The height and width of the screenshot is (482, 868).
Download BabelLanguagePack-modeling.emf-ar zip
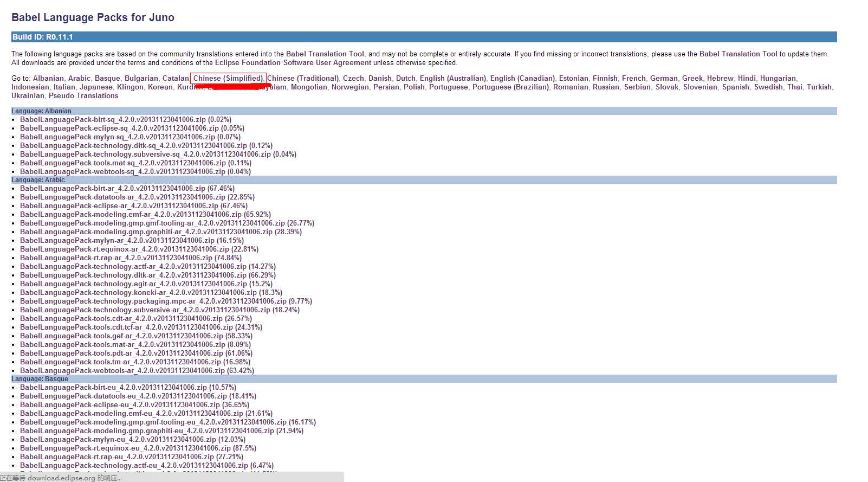pos(131,214)
